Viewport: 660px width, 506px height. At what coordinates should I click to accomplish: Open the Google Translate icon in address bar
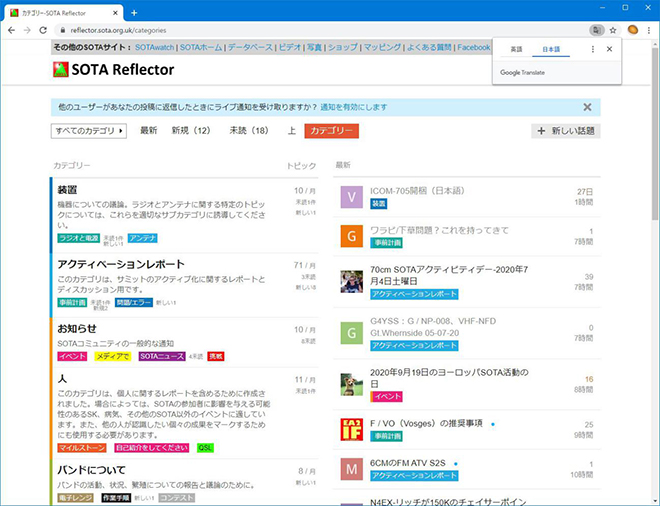pos(596,30)
